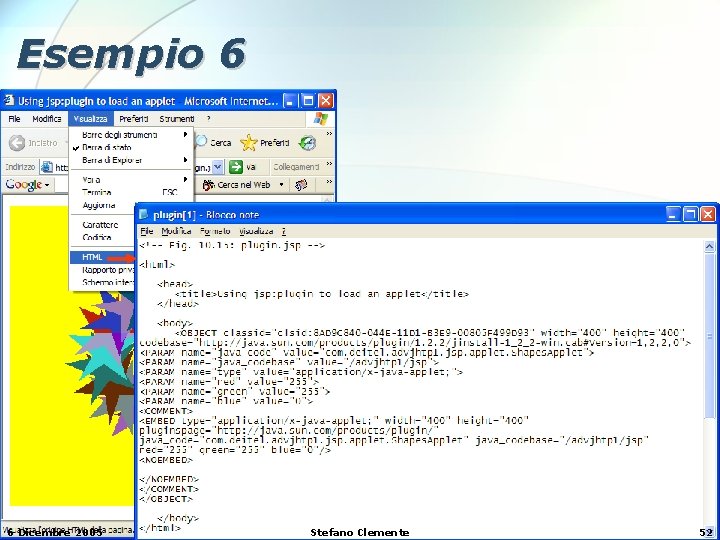Open the File menu in Blocco note
This screenshot has width=720, height=540.
point(146,231)
